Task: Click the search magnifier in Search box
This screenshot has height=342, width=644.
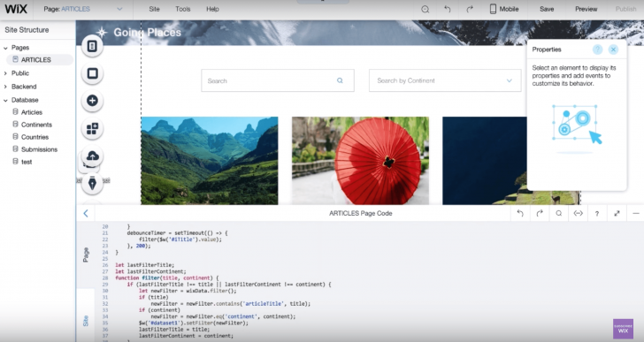Action: (340, 80)
